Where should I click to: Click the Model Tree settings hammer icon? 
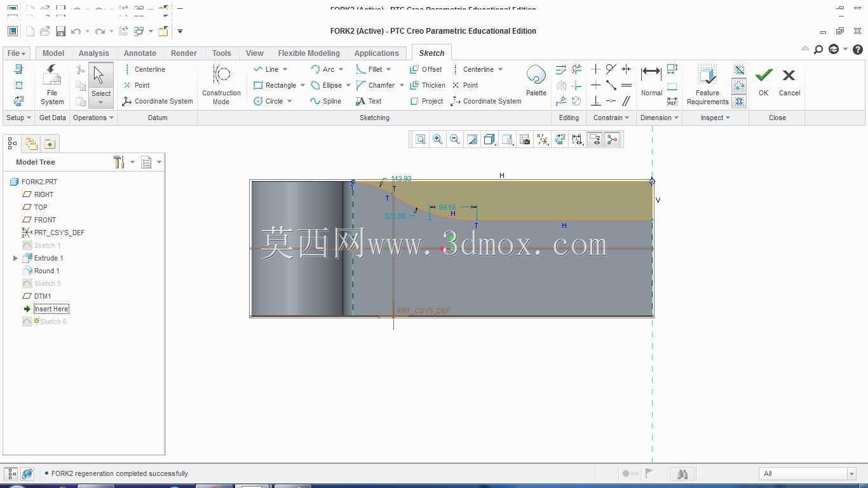click(119, 162)
